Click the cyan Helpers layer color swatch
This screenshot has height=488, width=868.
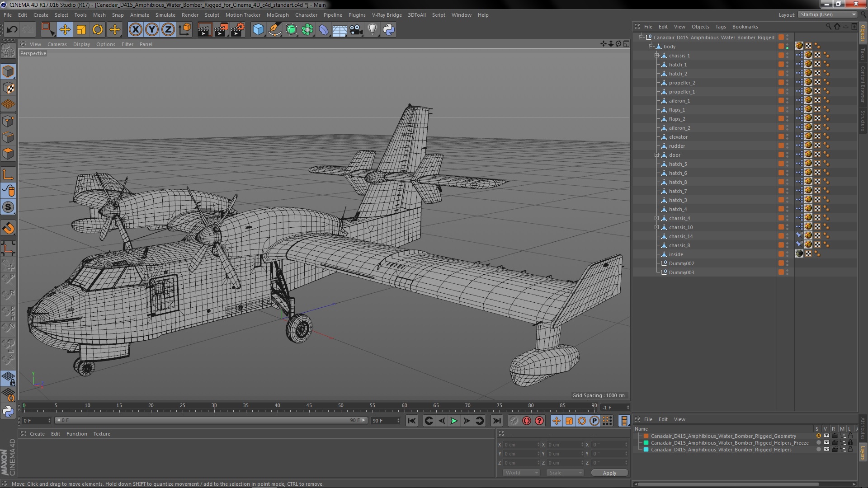coord(646,450)
